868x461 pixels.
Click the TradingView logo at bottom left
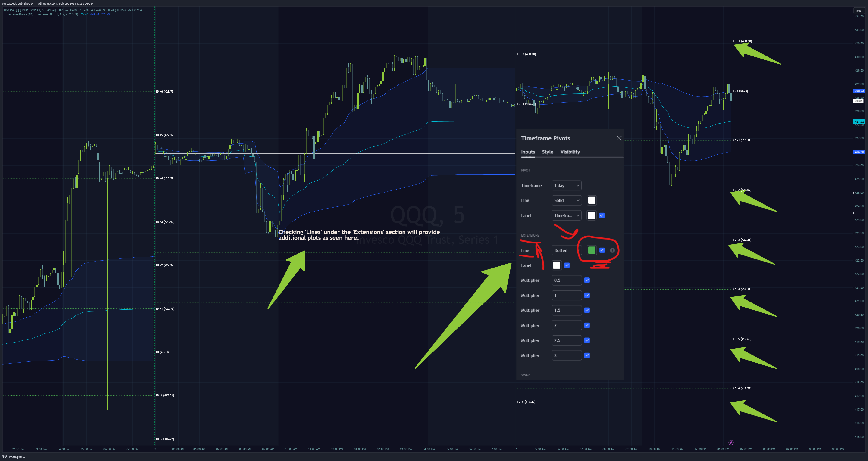pos(14,457)
